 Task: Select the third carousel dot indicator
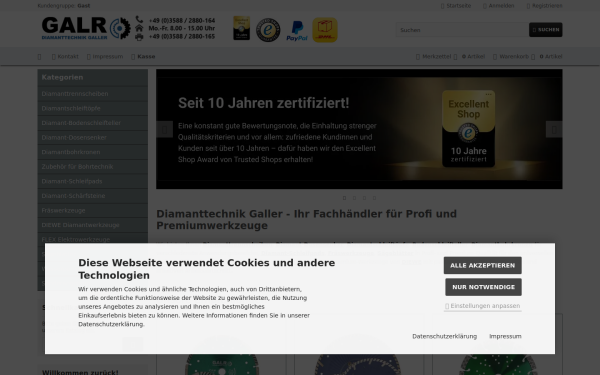(x=364, y=198)
